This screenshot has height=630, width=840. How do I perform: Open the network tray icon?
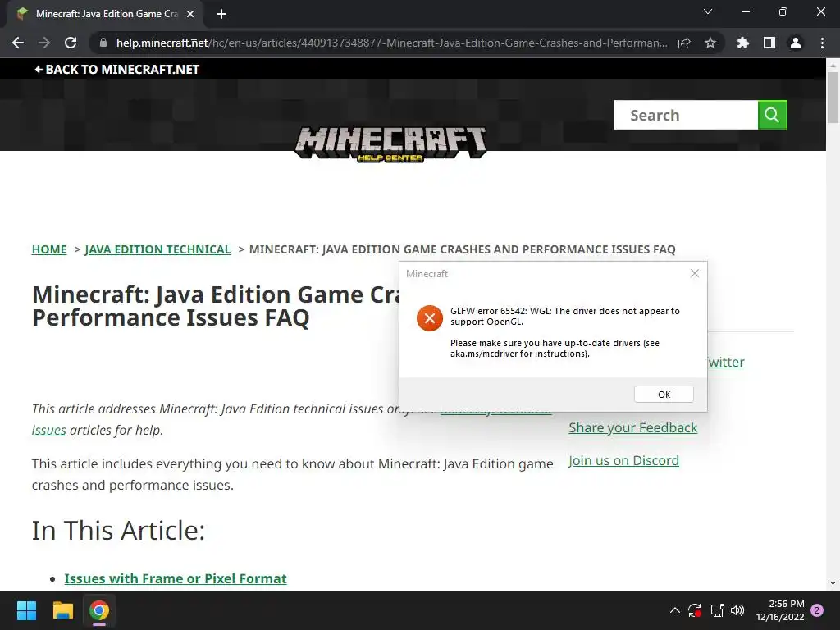pos(717,610)
